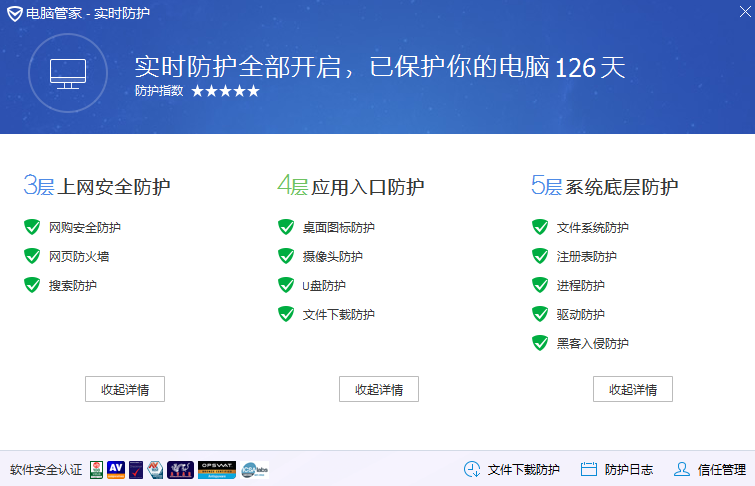This screenshot has height=486, width=755.
Task: Click the 5层 系统底层防护 heading
Action: point(604,186)
